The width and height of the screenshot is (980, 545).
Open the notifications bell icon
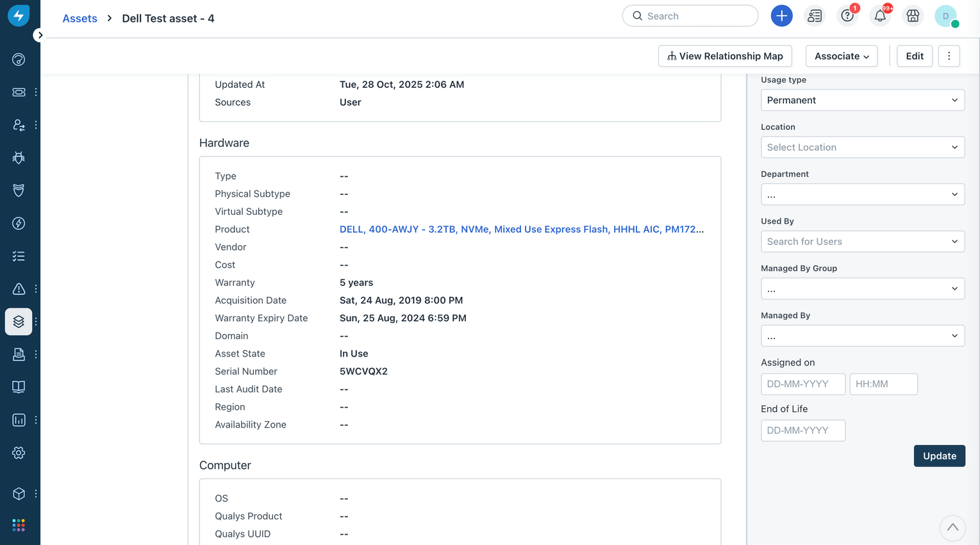(x=879, y=15)
